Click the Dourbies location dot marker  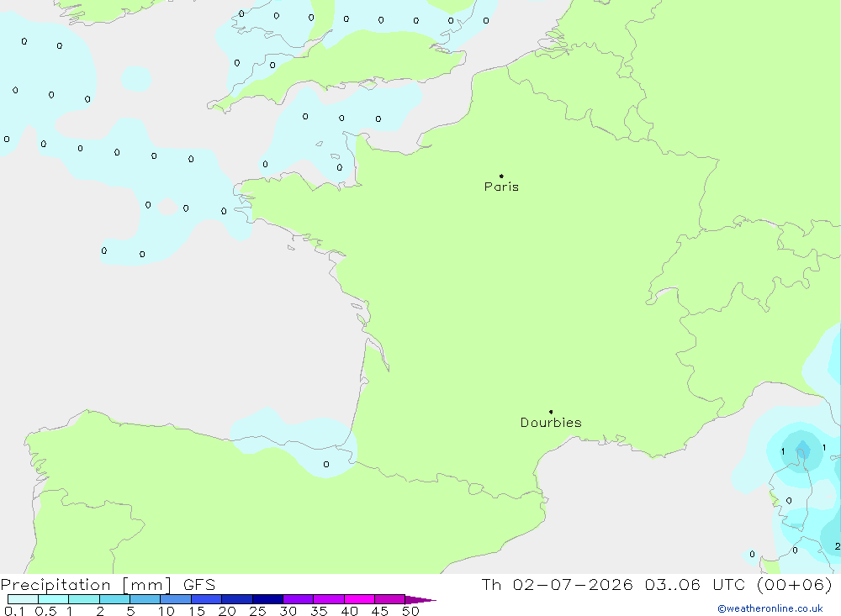[x=551, y=412]
